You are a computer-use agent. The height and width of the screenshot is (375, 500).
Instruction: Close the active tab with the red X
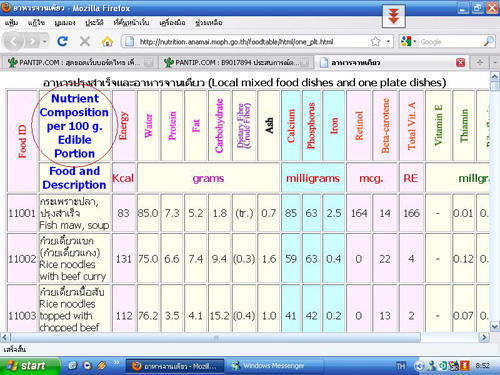tap(461, 62)
